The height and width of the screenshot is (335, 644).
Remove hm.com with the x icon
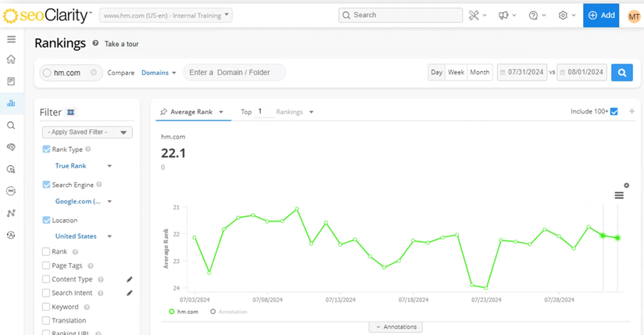pyautogui.click(x=94, y=73)
